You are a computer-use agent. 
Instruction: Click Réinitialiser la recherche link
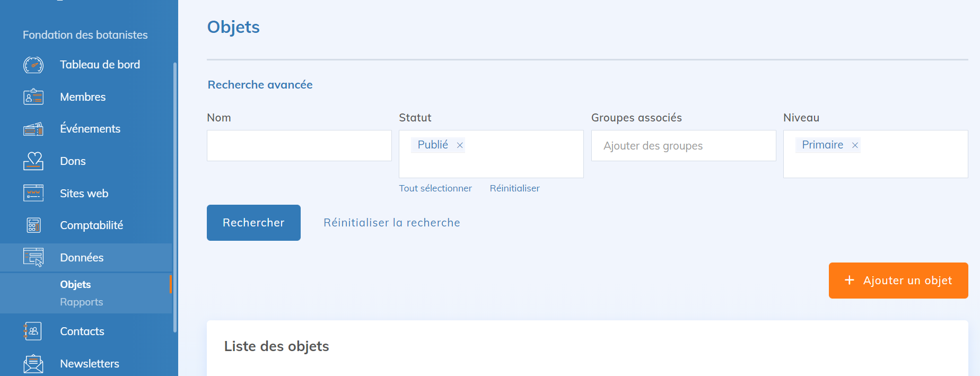(391, 223)
